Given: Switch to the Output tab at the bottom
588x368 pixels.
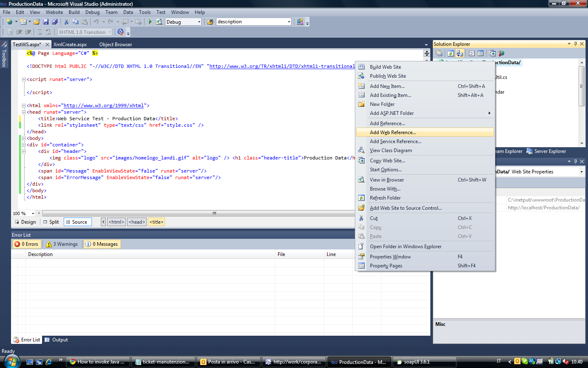Looking at the screenshot, I should click(56, 340).
